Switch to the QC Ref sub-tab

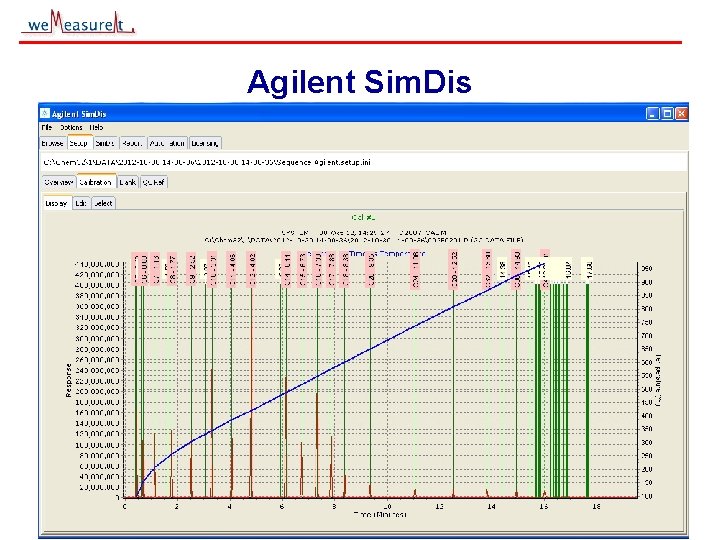click(x=153, y=182)
